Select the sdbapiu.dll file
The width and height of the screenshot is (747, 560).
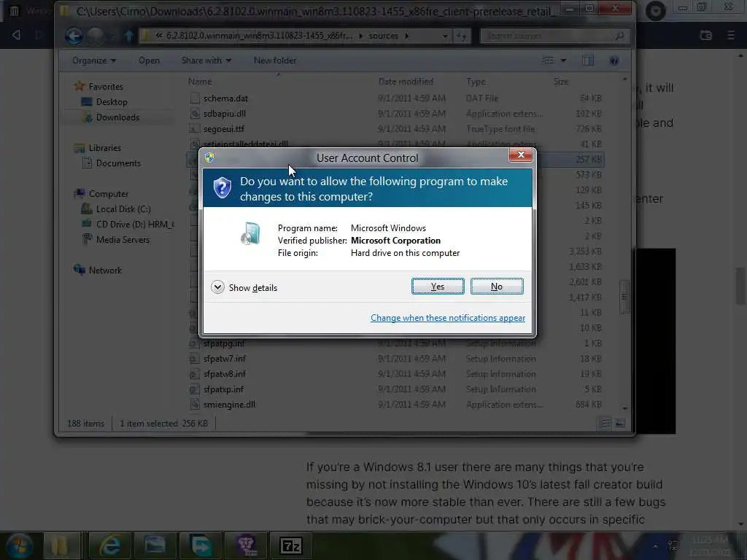pos(395,113)
